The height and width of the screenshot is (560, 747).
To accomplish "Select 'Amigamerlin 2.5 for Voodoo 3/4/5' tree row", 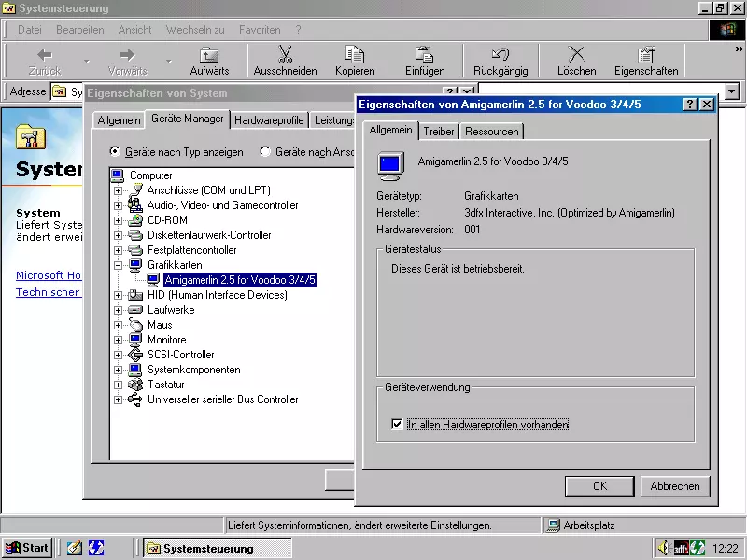I will (x=240, y=280).
